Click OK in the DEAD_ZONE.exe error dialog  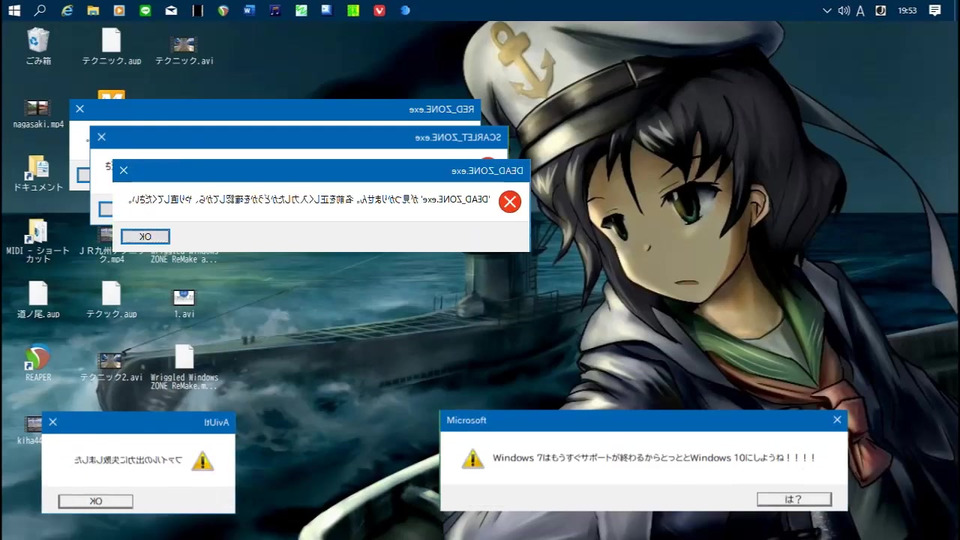145,236
